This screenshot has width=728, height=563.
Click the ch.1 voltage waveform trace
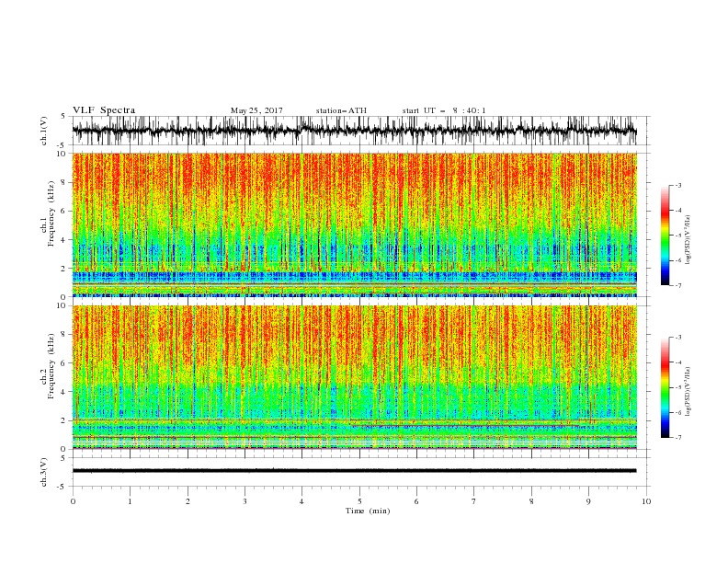pos(355,131)
